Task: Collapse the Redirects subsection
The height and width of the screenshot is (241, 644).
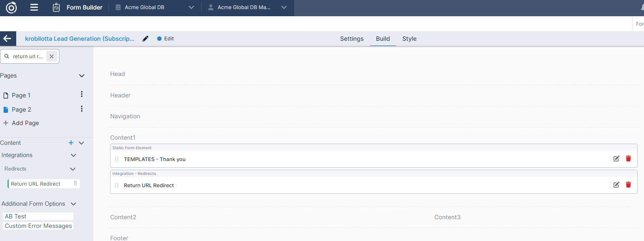Action: point(72,169)
